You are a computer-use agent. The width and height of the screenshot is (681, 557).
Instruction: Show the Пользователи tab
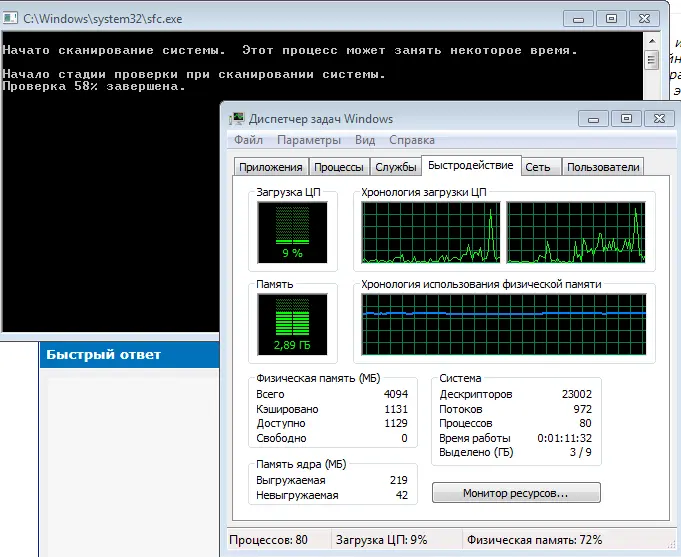pos(603,167)
